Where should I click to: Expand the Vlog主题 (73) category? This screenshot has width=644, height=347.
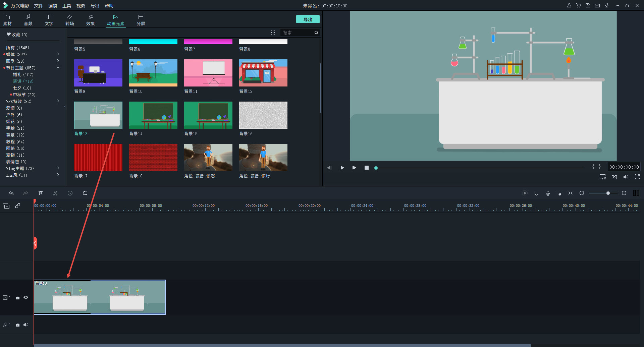[58, 168]
